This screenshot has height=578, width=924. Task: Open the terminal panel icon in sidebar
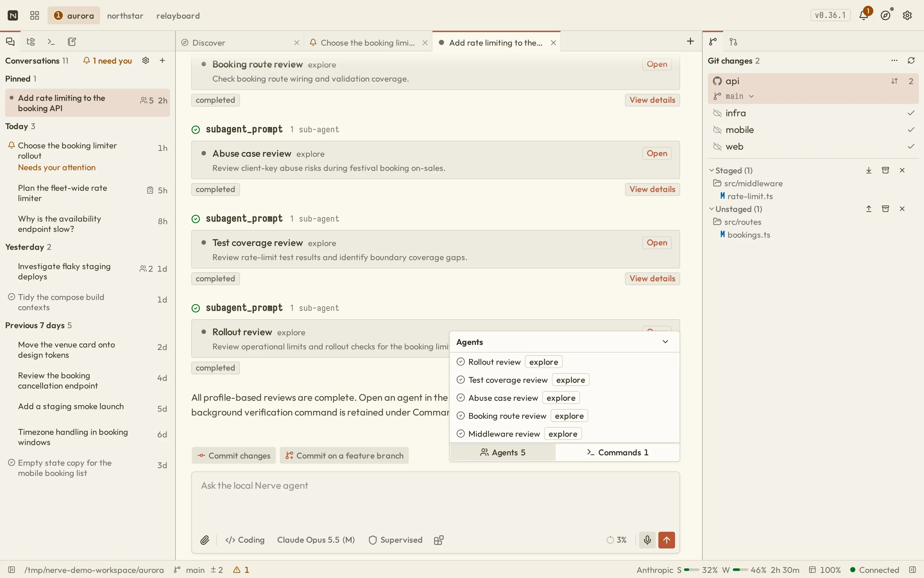51,42
